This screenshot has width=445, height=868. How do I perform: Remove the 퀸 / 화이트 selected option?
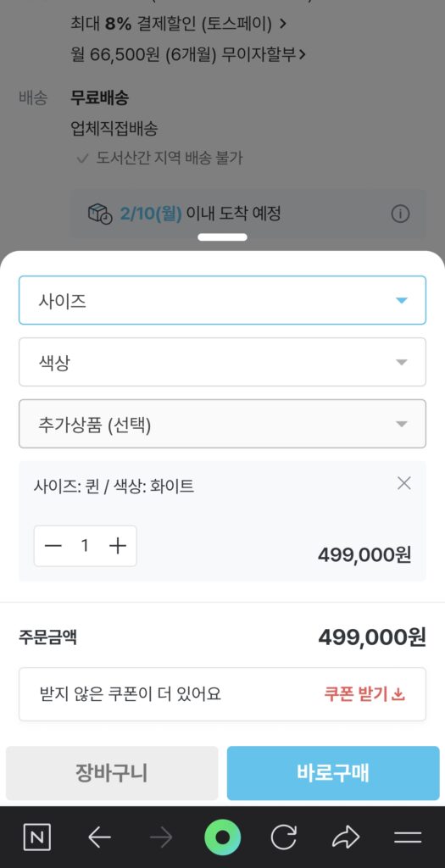[x=404, y=483]
